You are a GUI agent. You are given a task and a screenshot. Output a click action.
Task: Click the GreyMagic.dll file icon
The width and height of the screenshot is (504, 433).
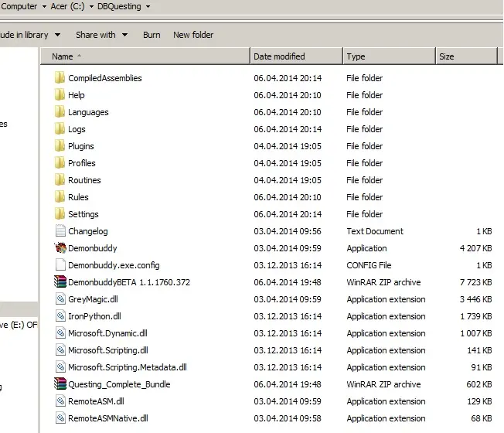61,299
